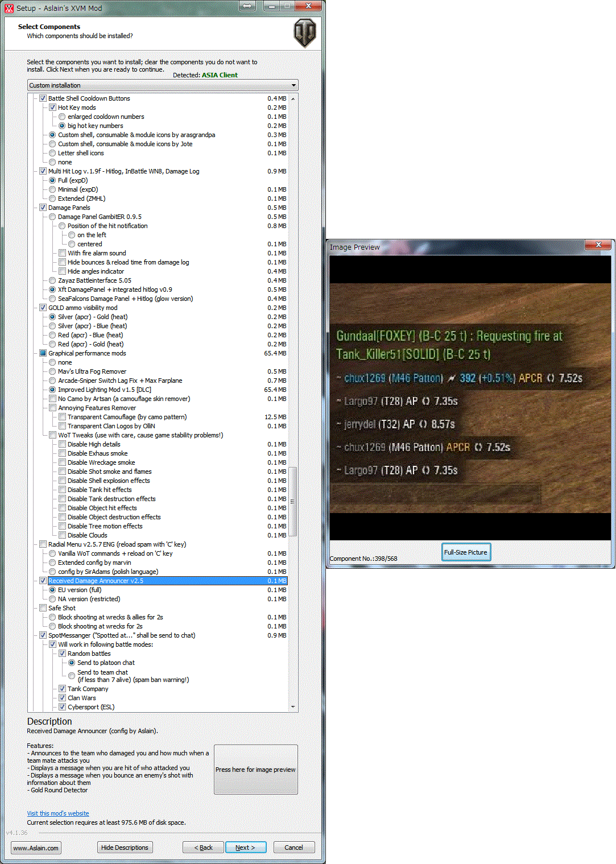The width and height of the screenshot is (616, 864).
Task: Toggle GOLD ammo visibility mod checkbox
Action: pos(43,308)
